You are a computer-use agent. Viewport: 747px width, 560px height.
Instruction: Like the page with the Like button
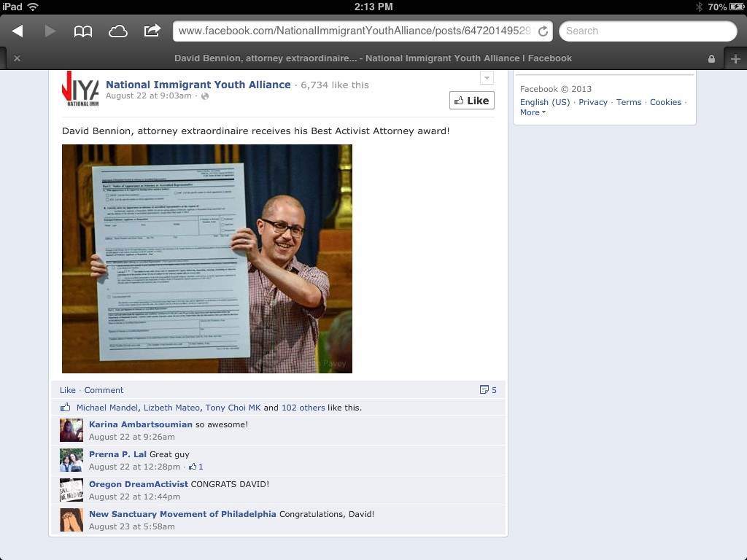[472, 101]
